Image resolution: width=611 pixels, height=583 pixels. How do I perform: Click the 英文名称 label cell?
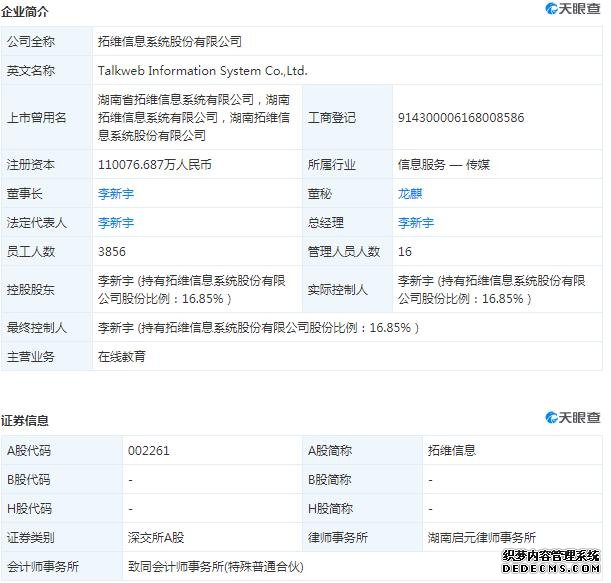(47, 71)
